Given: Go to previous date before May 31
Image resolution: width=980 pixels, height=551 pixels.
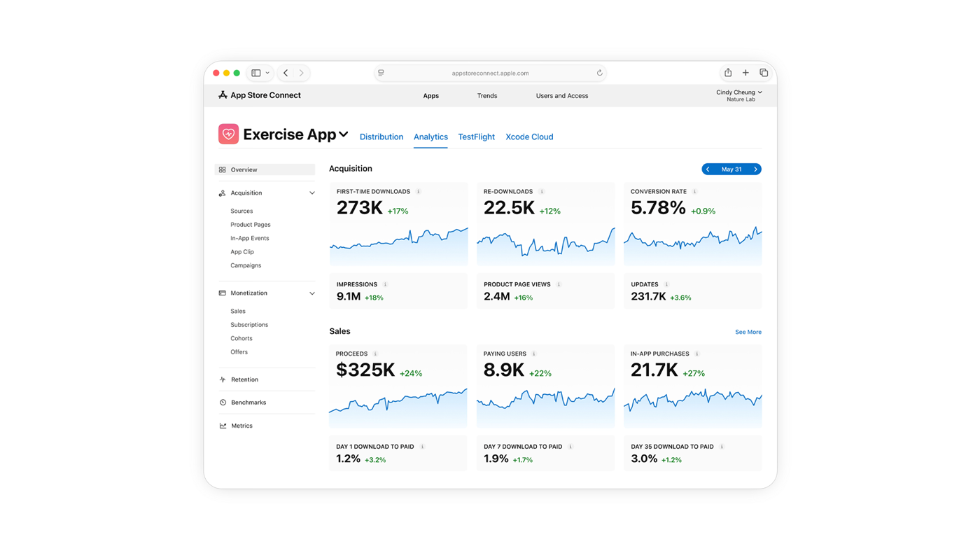Looking at the screenshot, I should pyautogui.click(x=708, y=169).
